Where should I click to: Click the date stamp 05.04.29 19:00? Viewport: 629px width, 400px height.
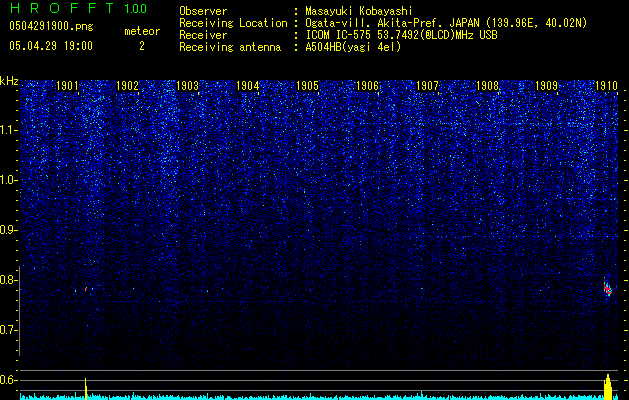[51, 46]
